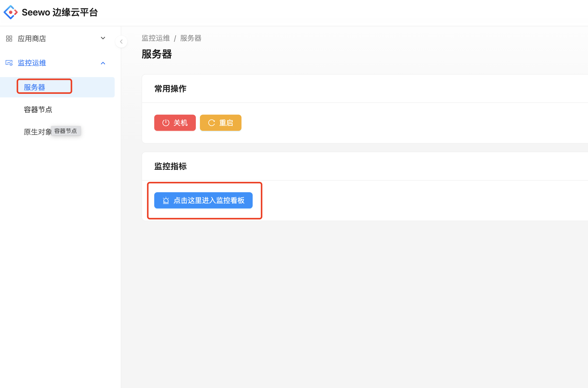Click the 容器节点 tooltip label

(x=66, y=131)
